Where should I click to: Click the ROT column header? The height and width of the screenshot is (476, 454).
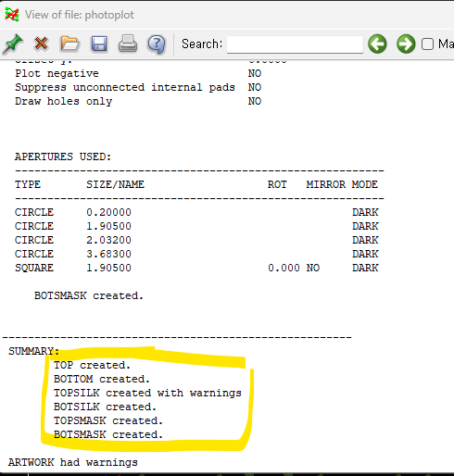pos(277,184)
